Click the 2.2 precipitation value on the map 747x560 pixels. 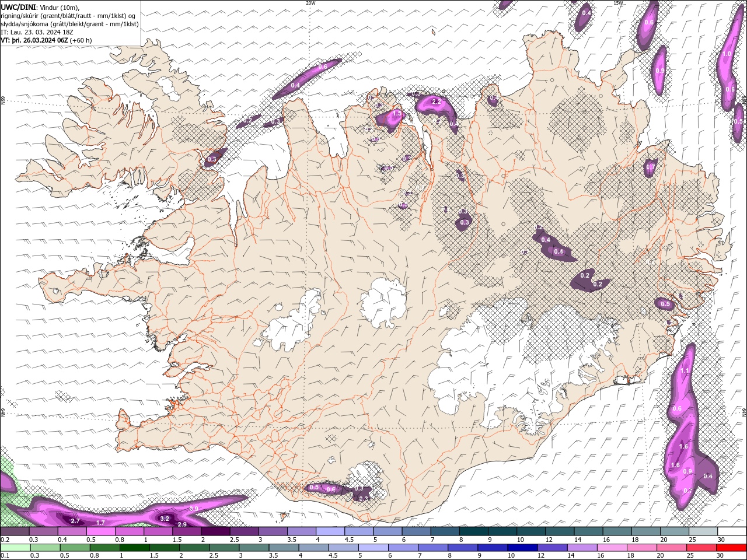point(435,101)
